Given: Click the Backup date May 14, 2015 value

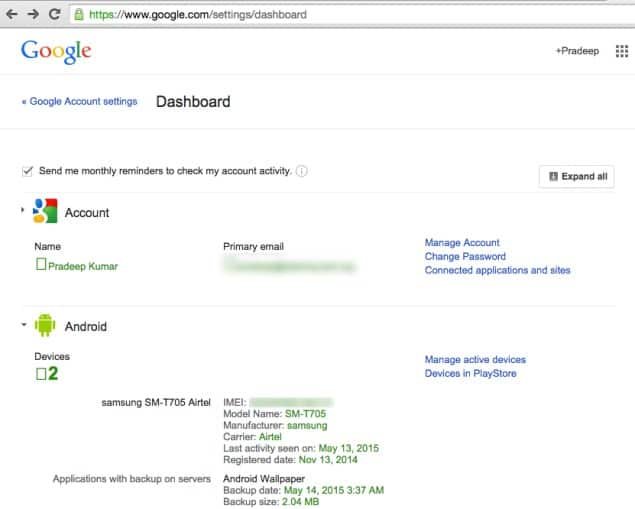Looking at the screenshot, I should [x=334, y=490].
